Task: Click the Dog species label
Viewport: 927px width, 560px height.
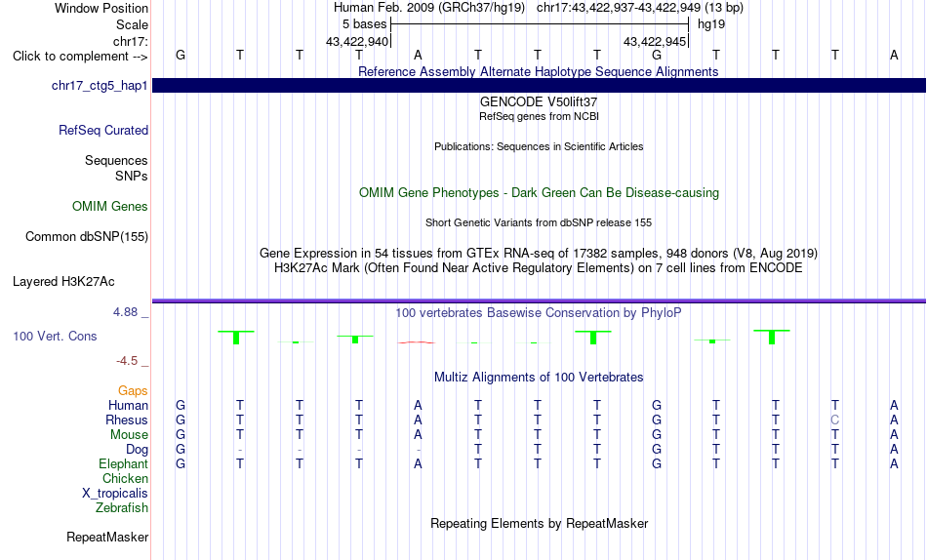Action: coord(138,450)
